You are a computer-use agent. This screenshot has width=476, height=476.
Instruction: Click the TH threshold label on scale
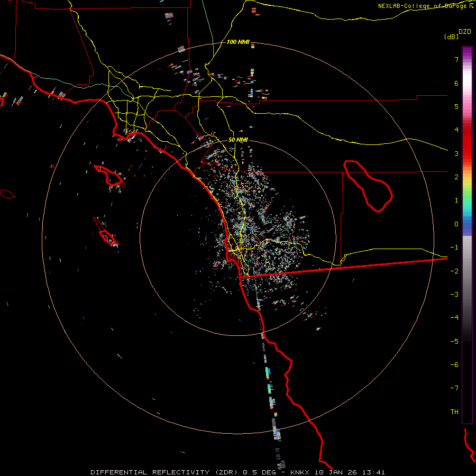pos(454,411)
